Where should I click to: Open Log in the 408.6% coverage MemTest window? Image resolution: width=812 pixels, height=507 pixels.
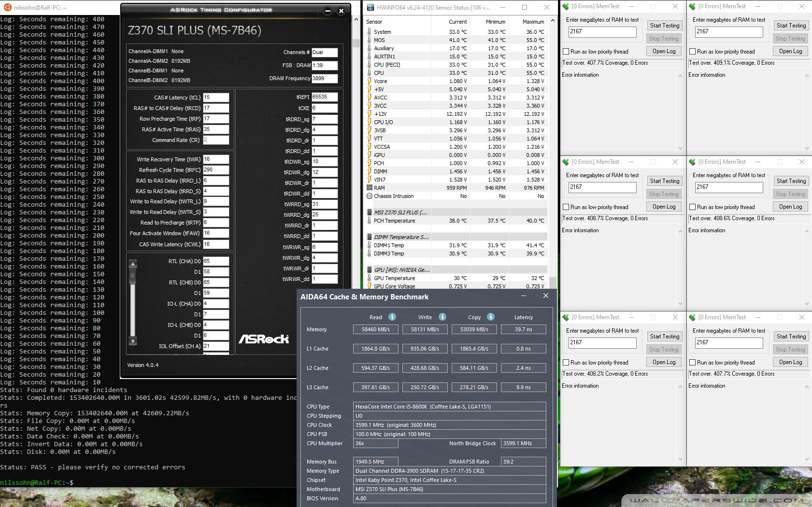click(x=791, y=207)
